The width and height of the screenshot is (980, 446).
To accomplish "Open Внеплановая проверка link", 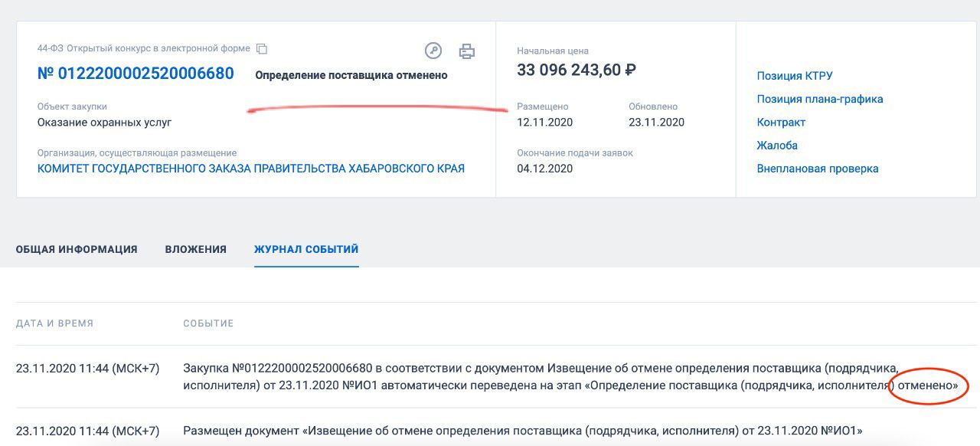I will pos(818,168).
